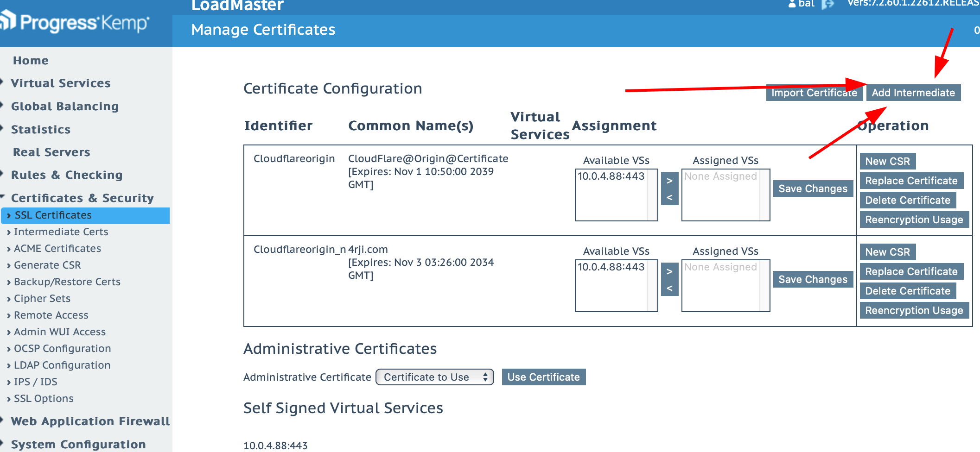Expand the Virtual Services sidebar section
980x452 pixels.
click(60, 83)
